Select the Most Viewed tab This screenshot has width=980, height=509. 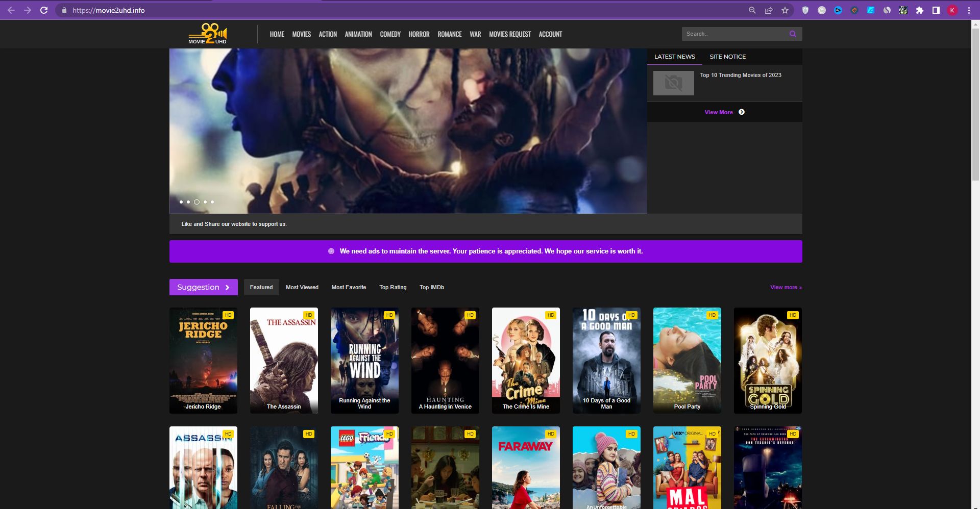click(x=302, y=287)
